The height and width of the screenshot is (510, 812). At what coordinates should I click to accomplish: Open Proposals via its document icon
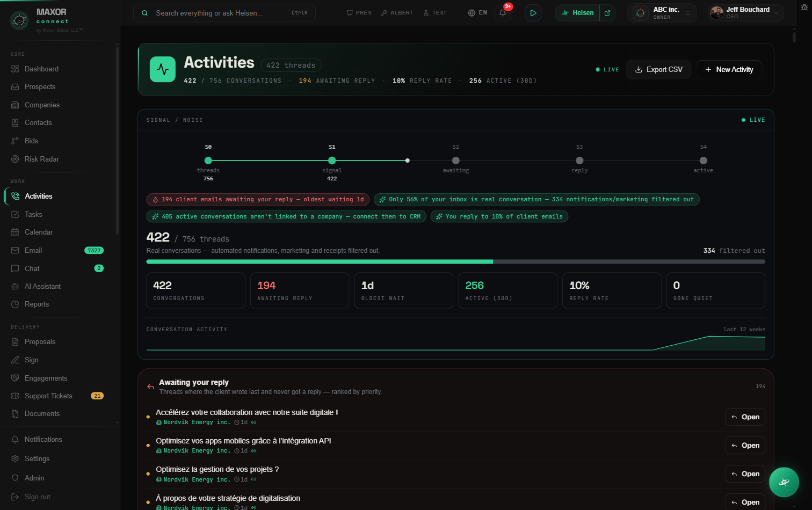[15, 341]
